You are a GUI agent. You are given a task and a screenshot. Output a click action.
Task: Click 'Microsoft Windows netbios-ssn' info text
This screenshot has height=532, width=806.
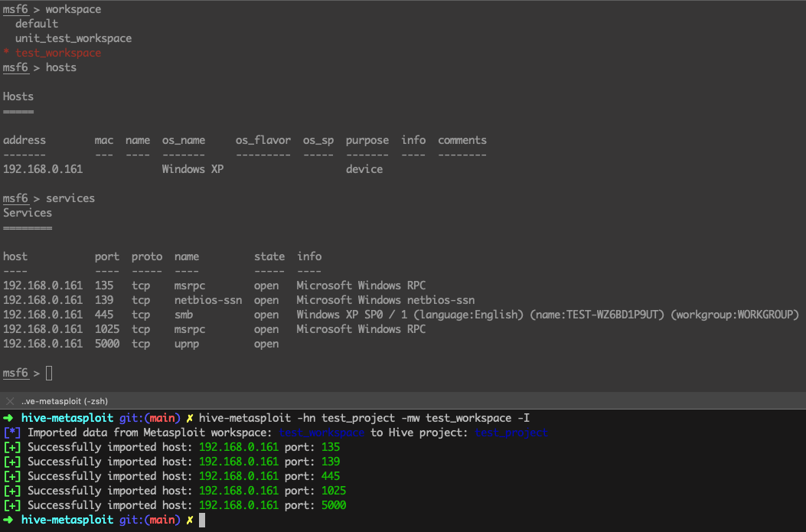(386, 300)
